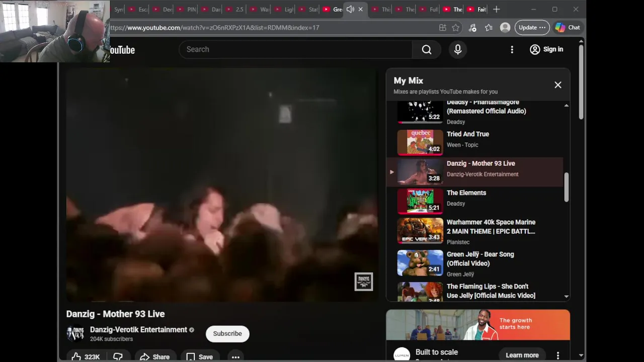Share the Danzig video
The image size is (644, 362).
point(154,356)
